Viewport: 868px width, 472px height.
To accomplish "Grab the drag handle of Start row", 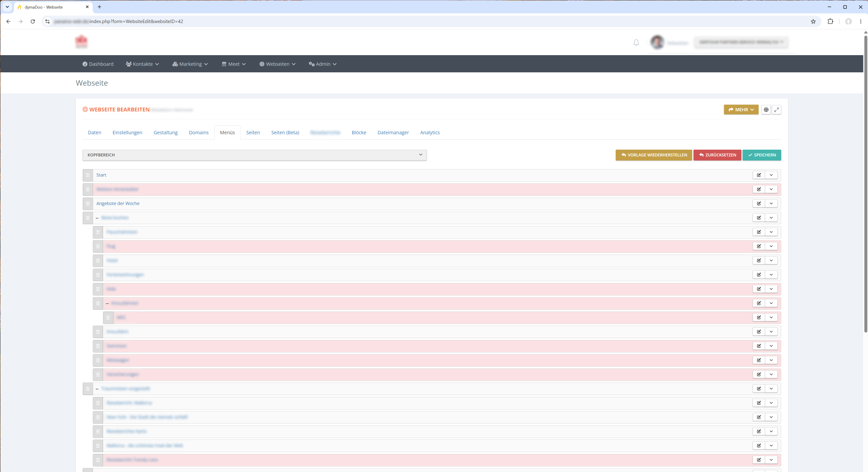I will (x=88, y=175).
